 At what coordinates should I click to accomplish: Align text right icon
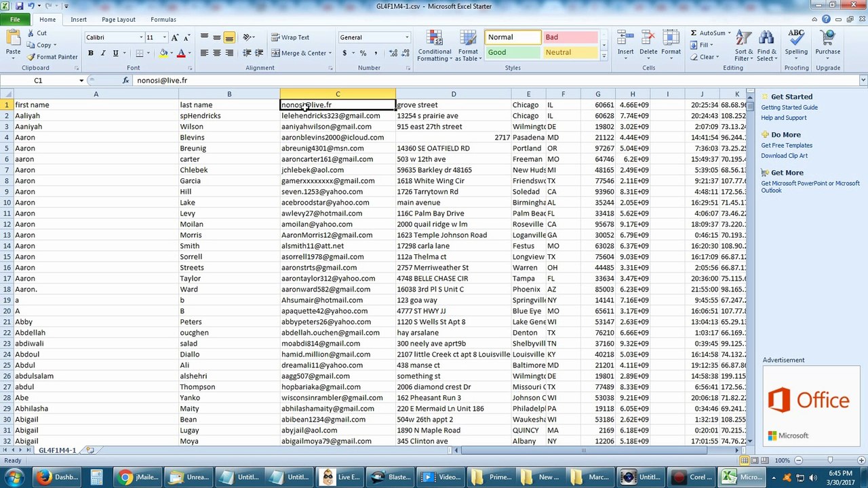click(229, 53)
